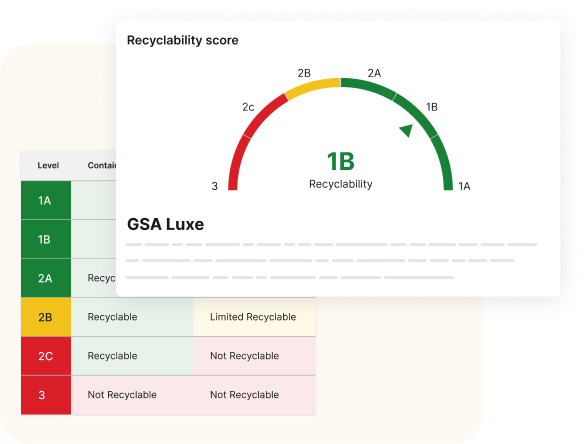Click the '2c' gauge label
The image size is (585, 444).
[x=248, y=107]
